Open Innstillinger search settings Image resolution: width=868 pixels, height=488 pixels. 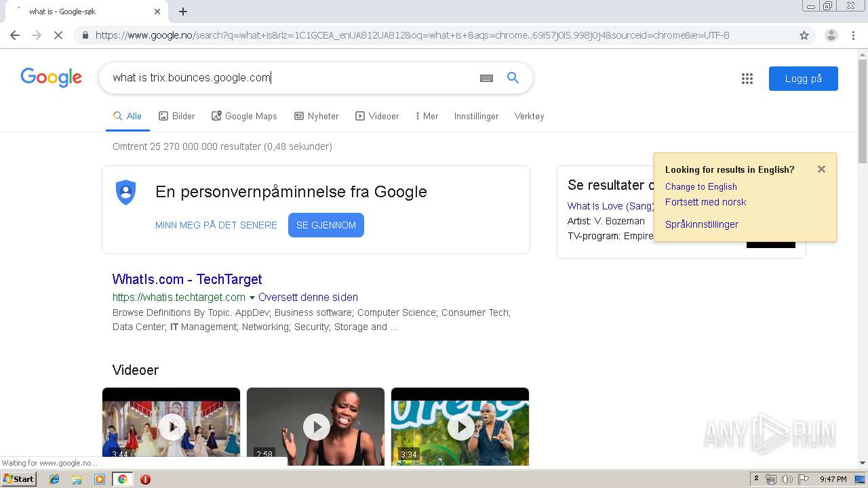pos(476,116)
